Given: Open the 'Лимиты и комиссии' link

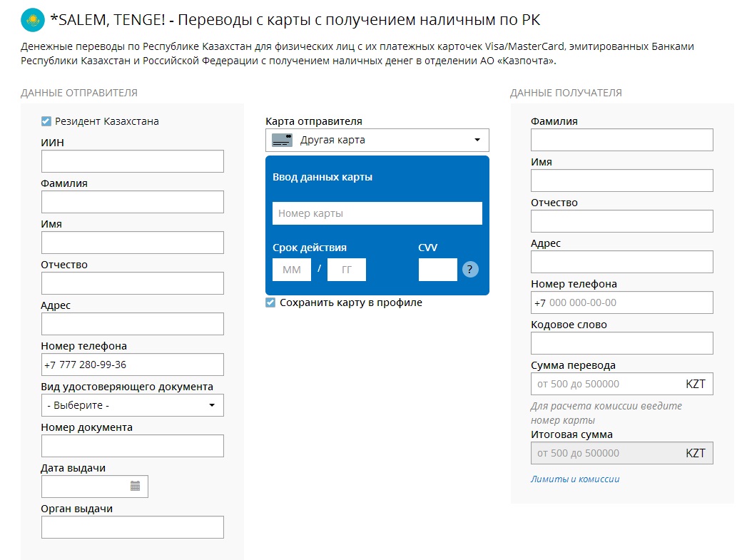Looking at the screenshot, I should (574, 479).
